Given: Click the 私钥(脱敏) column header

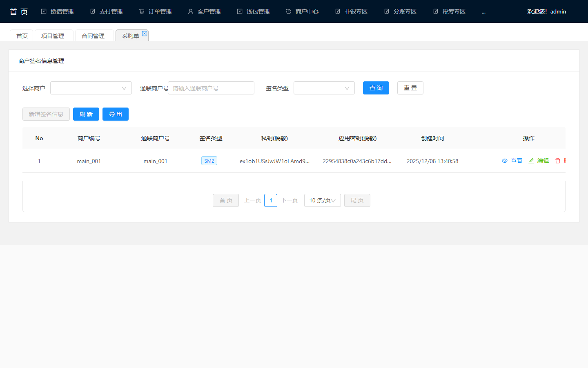Looking at the screenshot, I should tap(274, 138).
